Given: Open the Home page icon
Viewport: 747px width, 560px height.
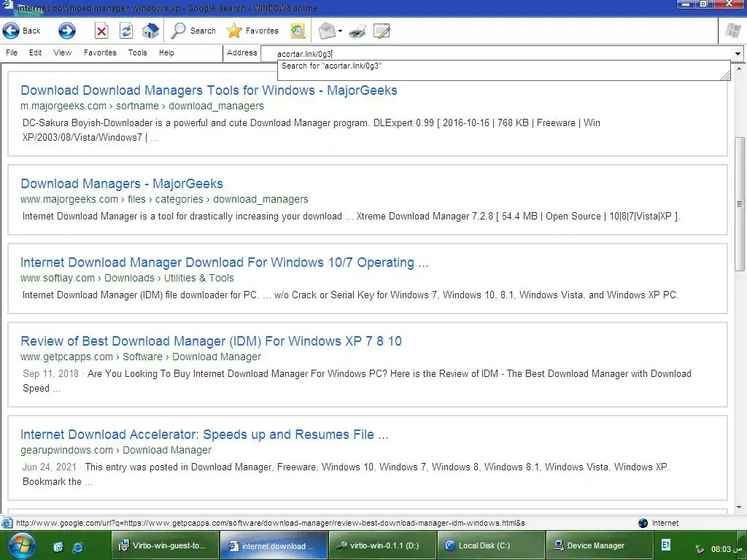Looking at the screenshot, I should pos(150,31).
